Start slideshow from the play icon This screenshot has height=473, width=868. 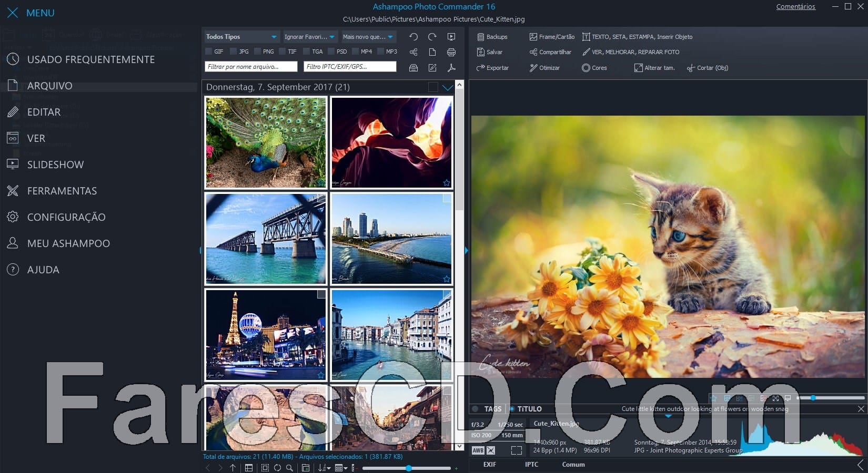pyautogui.click(x=451, y=37)
